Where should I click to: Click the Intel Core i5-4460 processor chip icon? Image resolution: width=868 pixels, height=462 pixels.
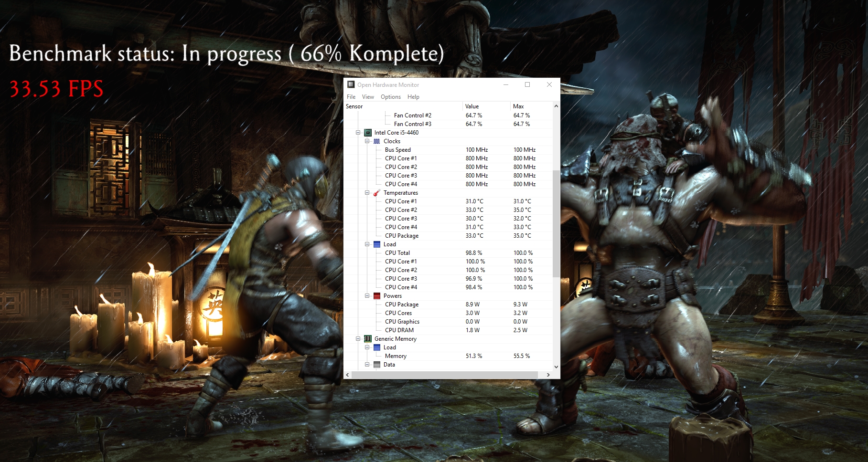(368, 133)
